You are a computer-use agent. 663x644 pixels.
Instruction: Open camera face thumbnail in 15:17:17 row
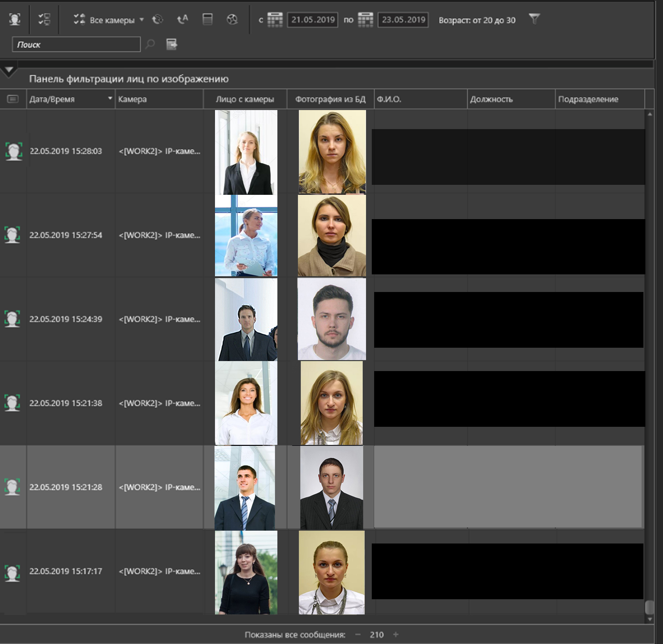coord(246,573)
